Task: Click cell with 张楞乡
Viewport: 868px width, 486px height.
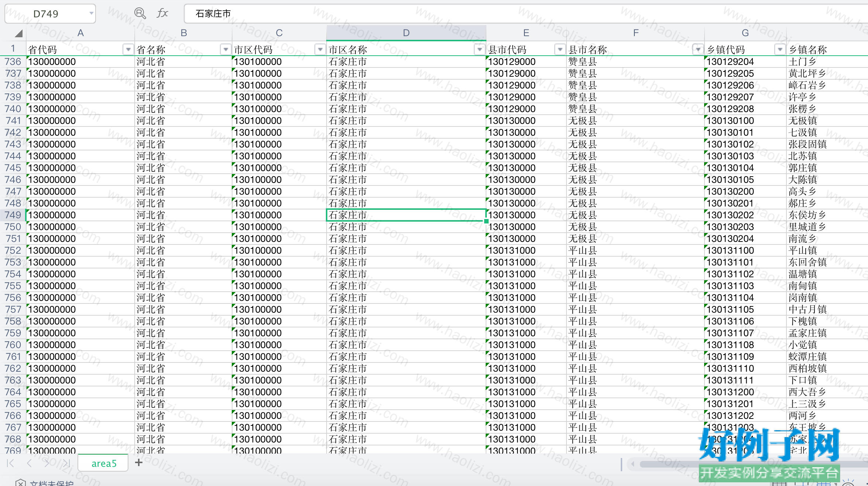Action: coord(827,109)
